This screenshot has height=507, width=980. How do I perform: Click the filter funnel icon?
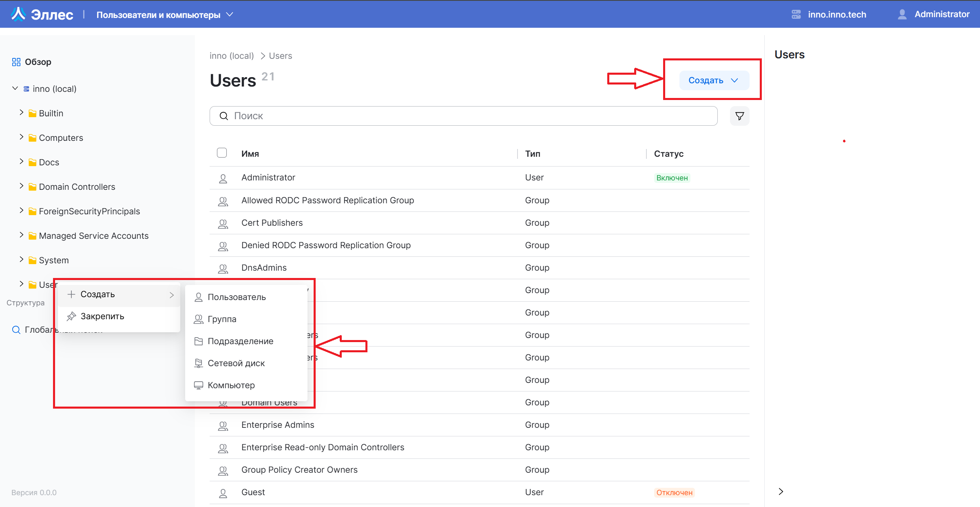click(739, 116)
